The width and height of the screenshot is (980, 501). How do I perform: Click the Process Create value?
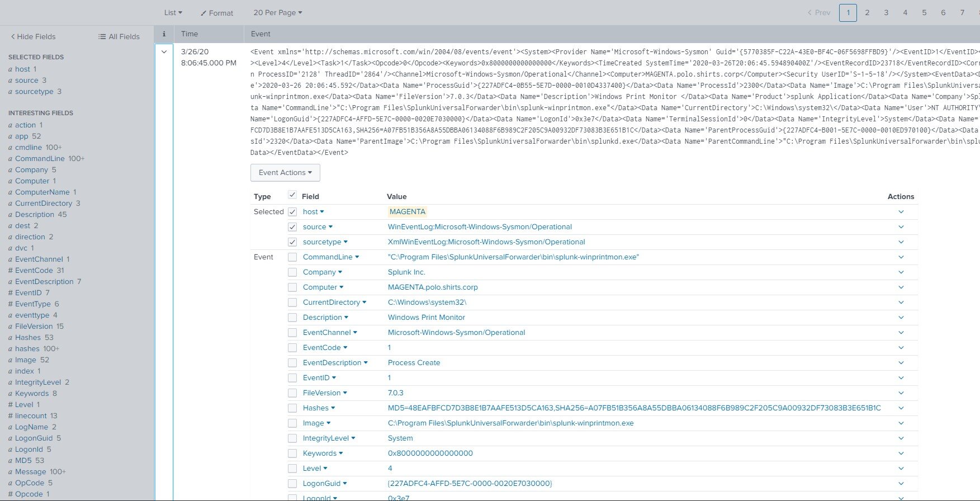414,363
